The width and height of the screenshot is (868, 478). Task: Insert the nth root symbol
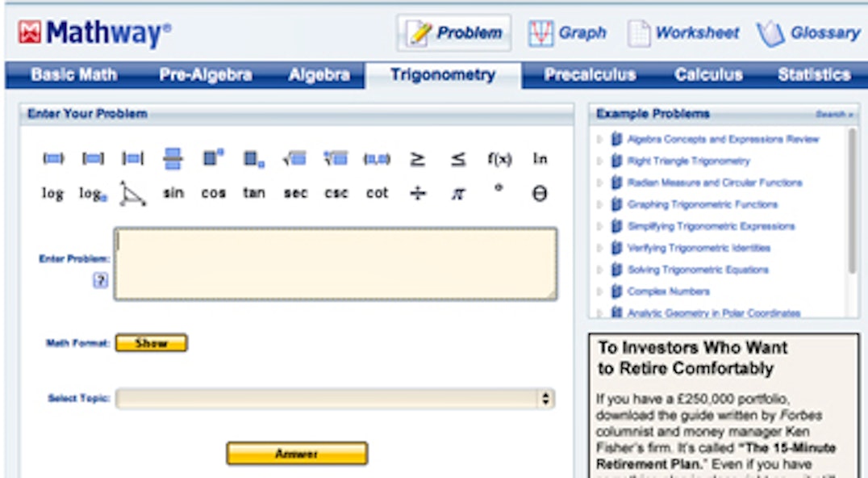[x=336, y=159]
